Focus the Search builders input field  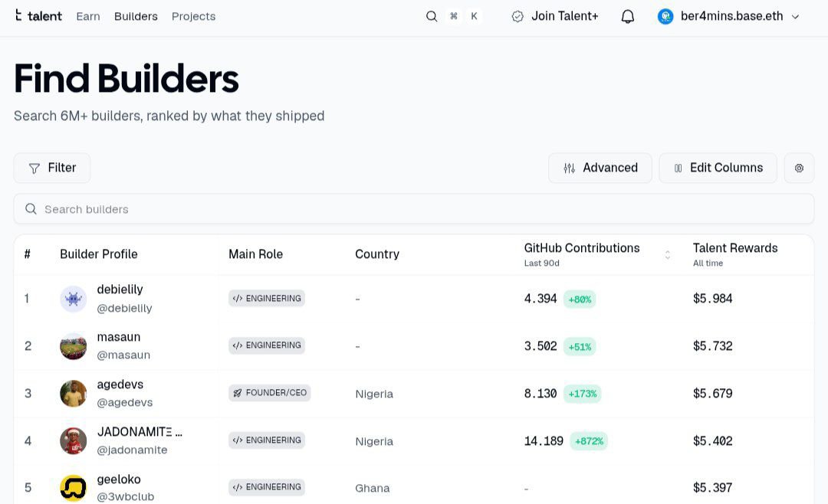tap(414, 209)
